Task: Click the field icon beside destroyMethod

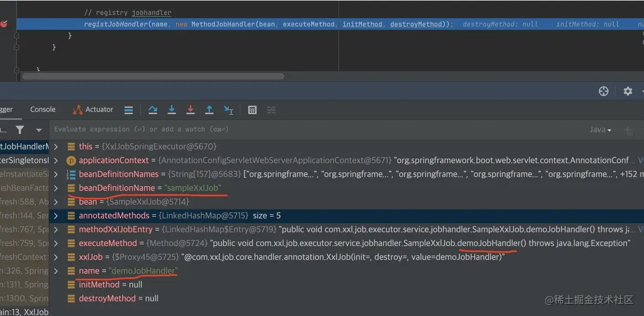Action: (x=71, y=299)
